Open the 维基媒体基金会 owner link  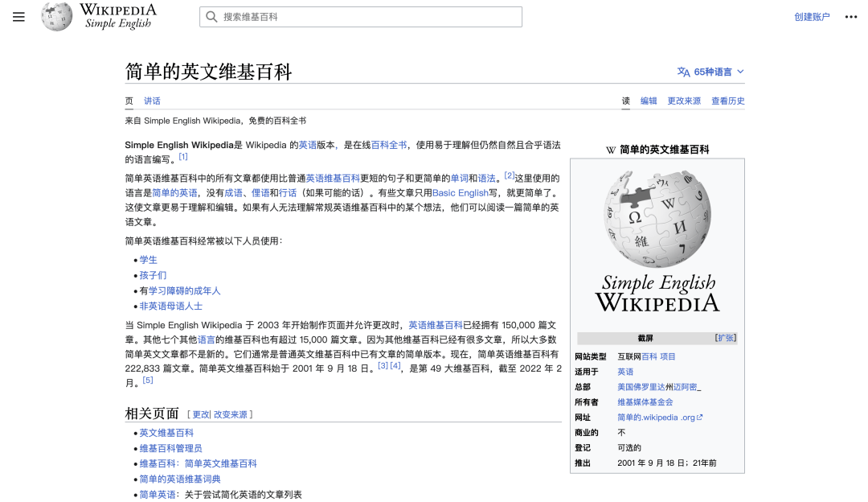tap(645, 402)
